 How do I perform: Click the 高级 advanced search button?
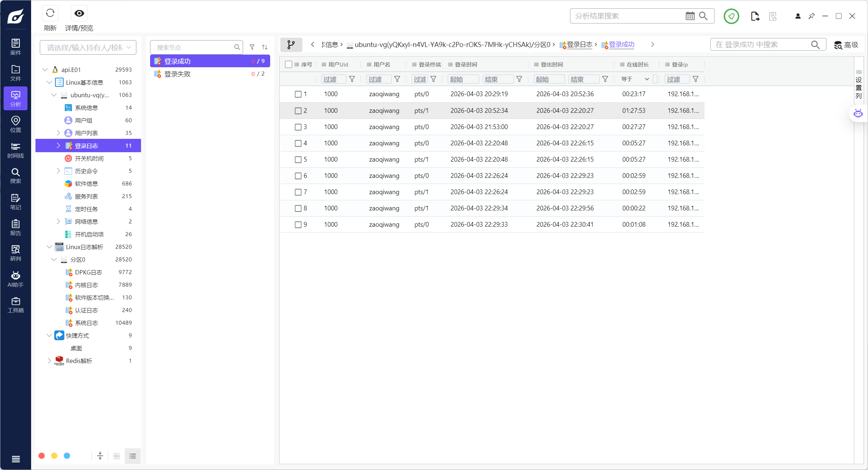click(x=846, y=45)
